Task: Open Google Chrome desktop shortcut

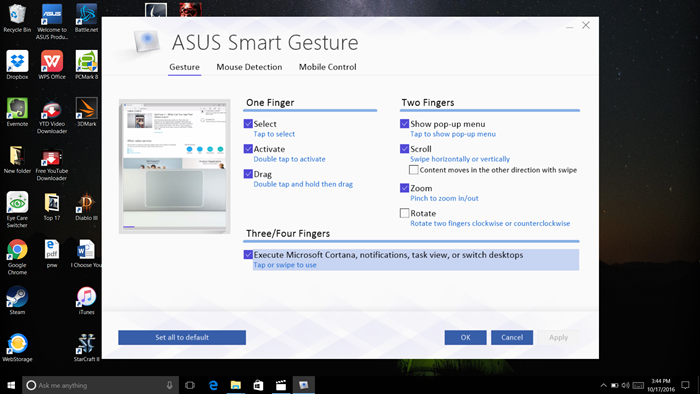Action: pos(17,257)
